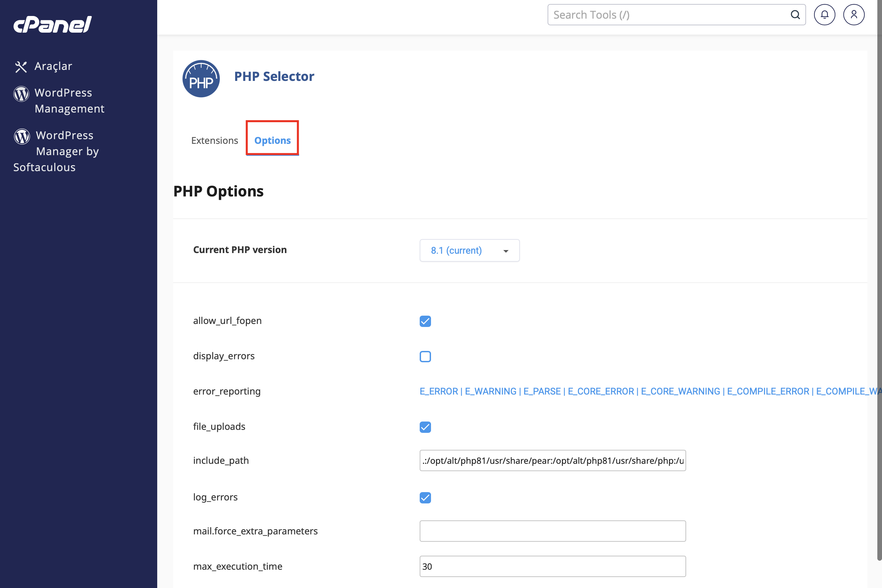
Task: Enable the display_errors checkbox
Action: pos(425,356)
